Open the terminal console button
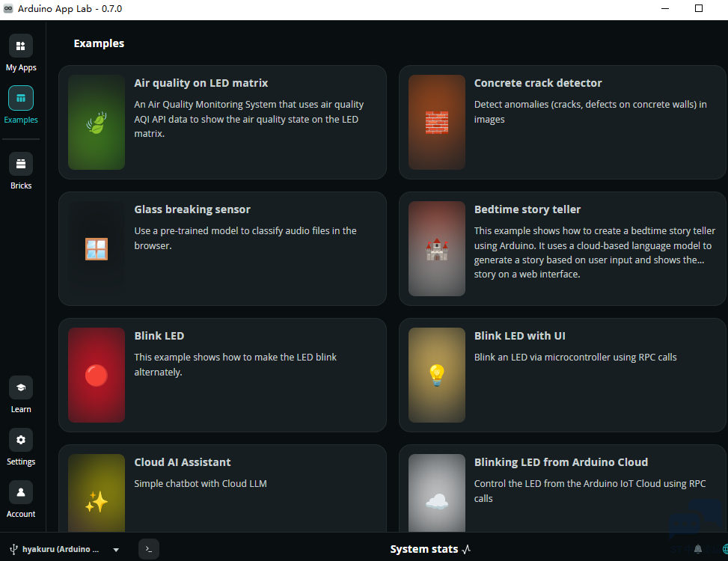 (149, 549)
